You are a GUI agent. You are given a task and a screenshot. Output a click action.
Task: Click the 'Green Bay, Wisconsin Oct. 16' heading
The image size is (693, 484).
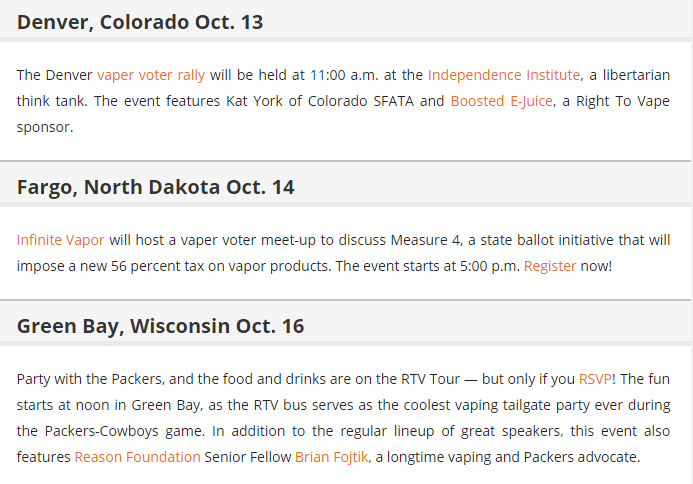160,326
